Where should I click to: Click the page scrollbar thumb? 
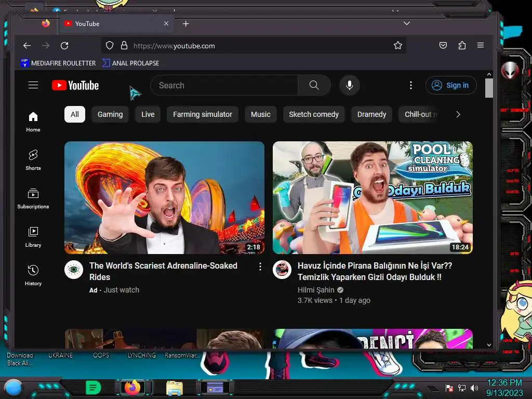point(489,88)
